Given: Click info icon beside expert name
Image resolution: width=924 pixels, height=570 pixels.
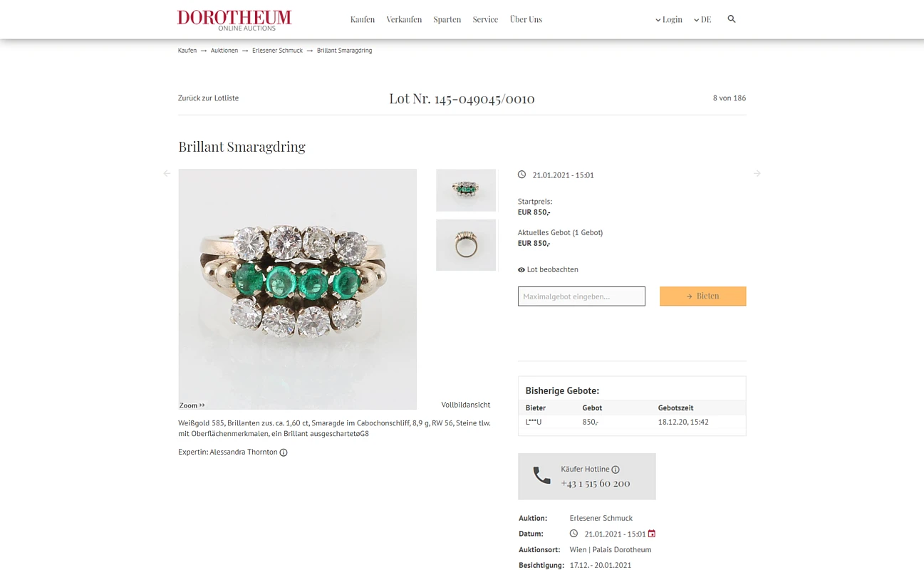Looking at the screenshot, I should click(284, 452).
